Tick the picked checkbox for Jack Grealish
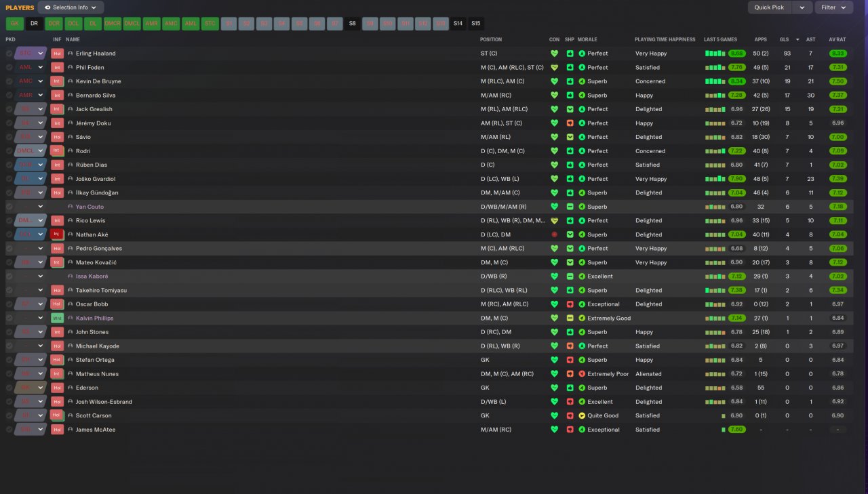Viewport: 868px width, 494px height. pyautogui.click(x=9, y=109)
